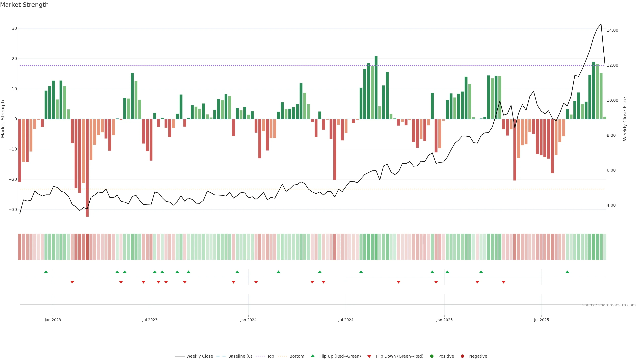This screenshot has width=644, height=362.
Task: Click the source: sharemaestro.com text
Action: pyautogui.click(x=609, y=305)
